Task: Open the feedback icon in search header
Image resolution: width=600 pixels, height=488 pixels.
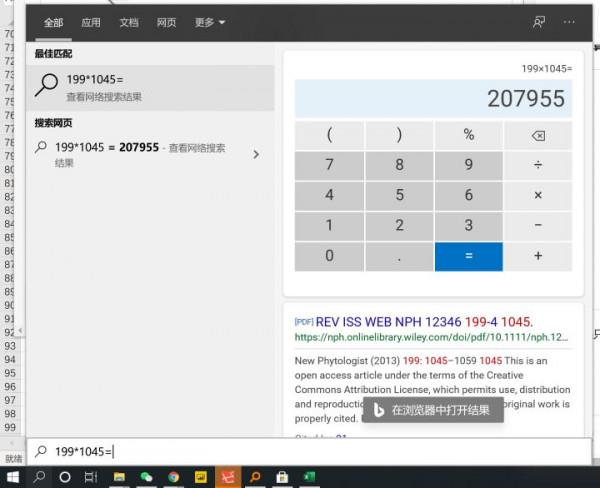Action: pos(539,22)
